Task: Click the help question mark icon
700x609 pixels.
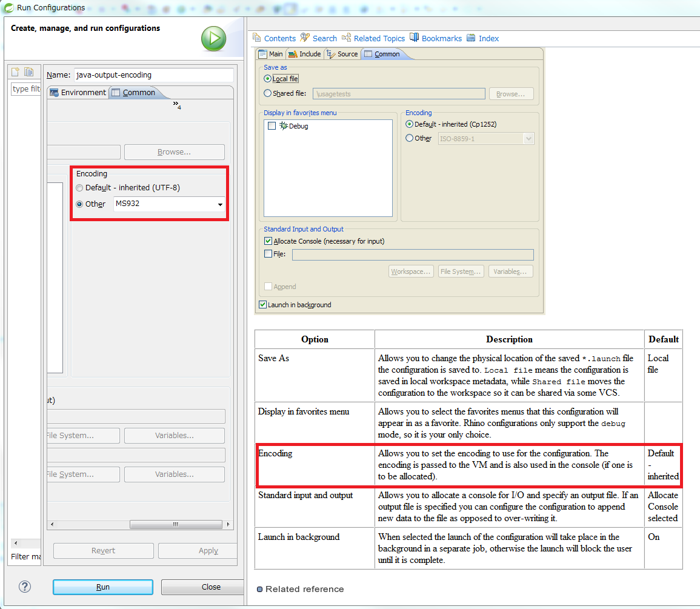Action: coord(24,587)
